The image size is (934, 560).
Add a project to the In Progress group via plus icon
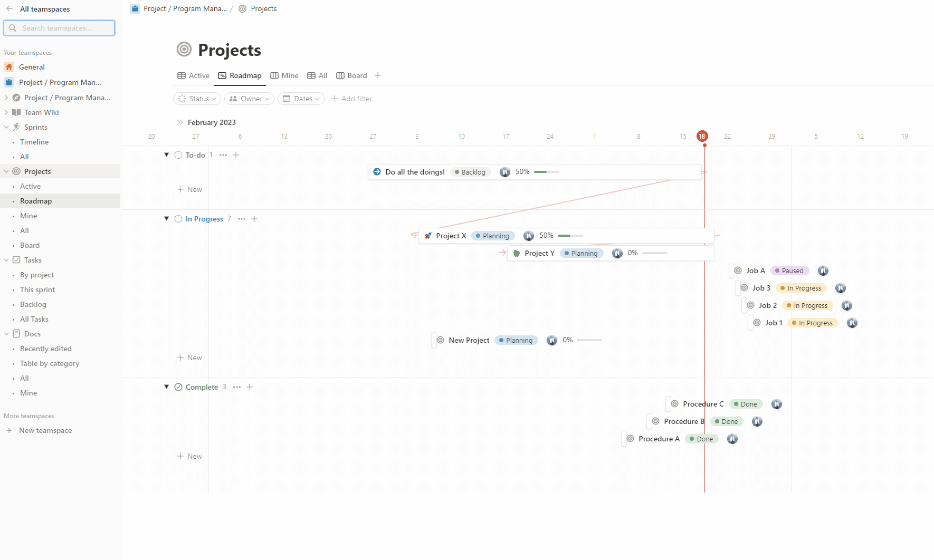click(x=254, y=219)
